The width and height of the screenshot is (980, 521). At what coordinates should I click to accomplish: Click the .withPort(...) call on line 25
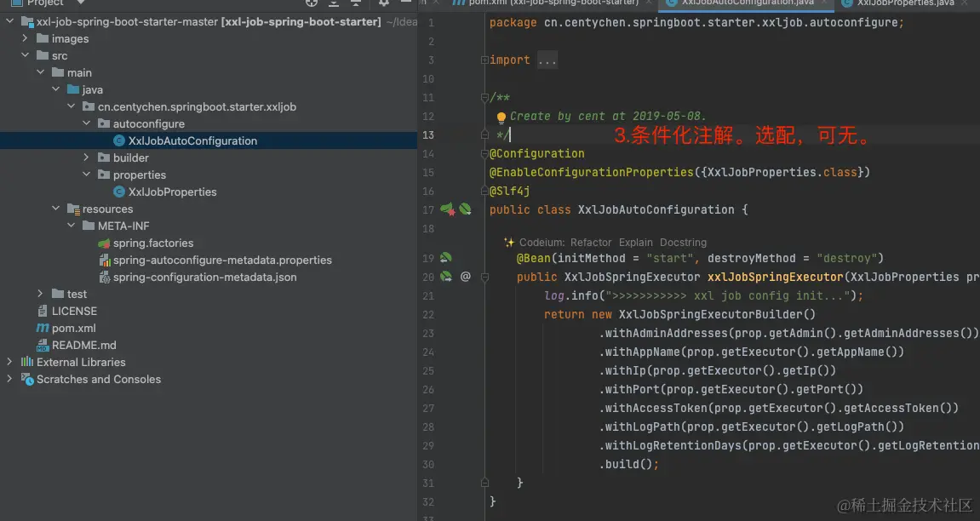point(731,389)
